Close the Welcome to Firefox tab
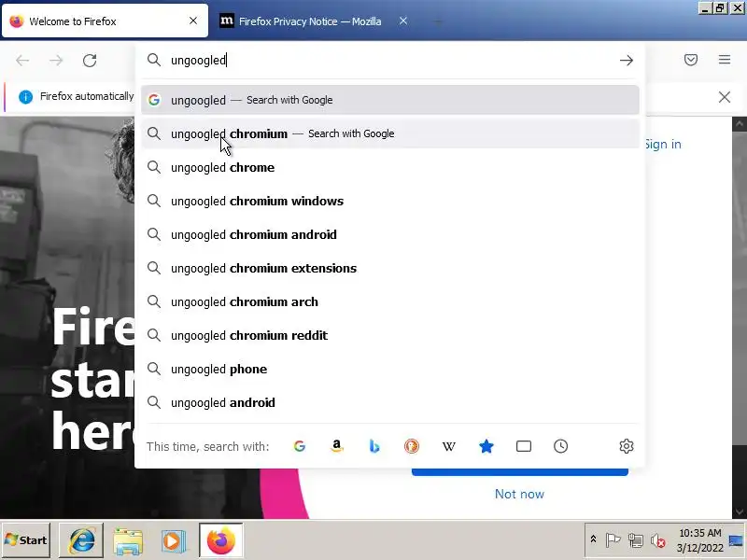This screenshot has width=747, height=560. pos(193,21)
